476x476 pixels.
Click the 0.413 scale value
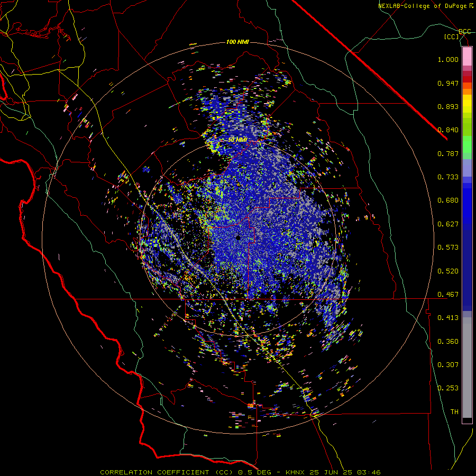click(x=448, y=318)
